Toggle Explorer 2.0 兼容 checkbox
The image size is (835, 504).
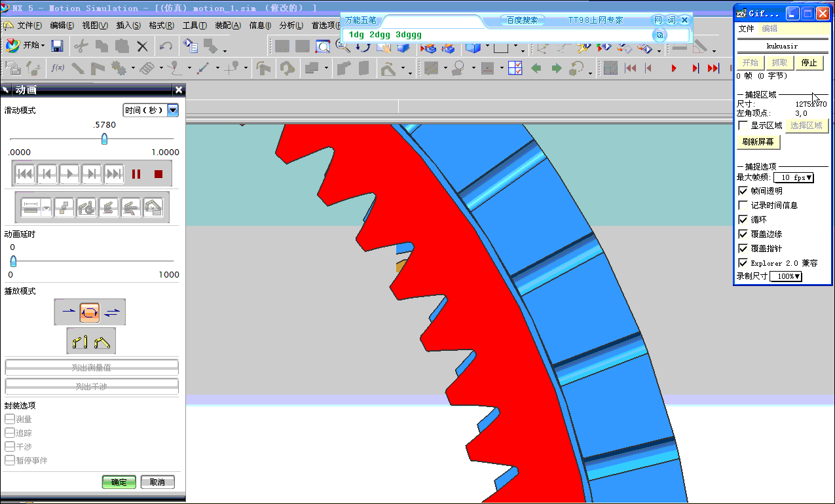[743, 262]
